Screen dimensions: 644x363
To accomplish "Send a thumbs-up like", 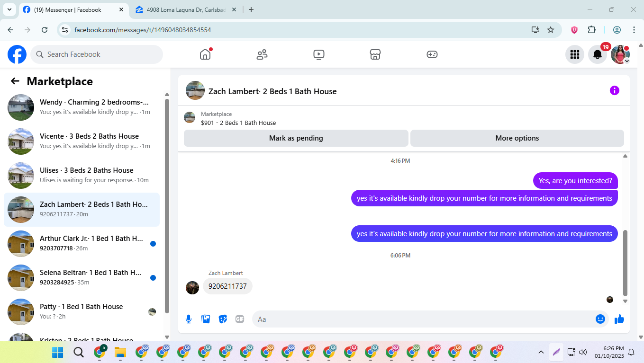I will point(619,319).
